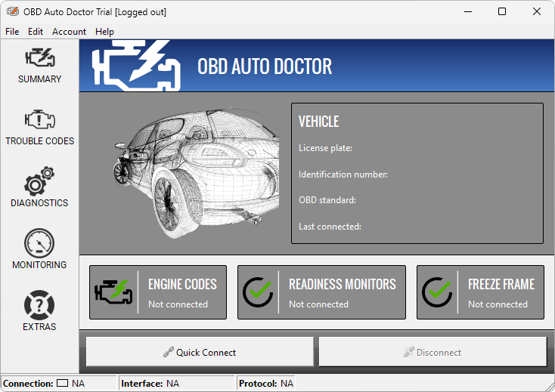The height and width of the screenshot is (392, 555).
Task: Click the engine icon in Engine Codes card
Action: (x=113, y=292)
